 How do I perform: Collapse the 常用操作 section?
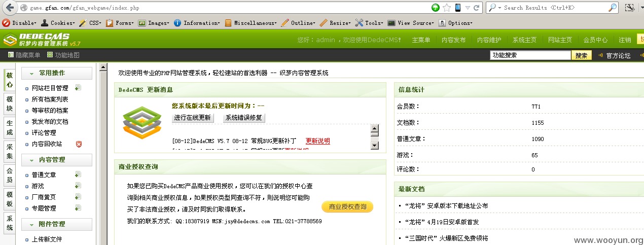(57, 73)
